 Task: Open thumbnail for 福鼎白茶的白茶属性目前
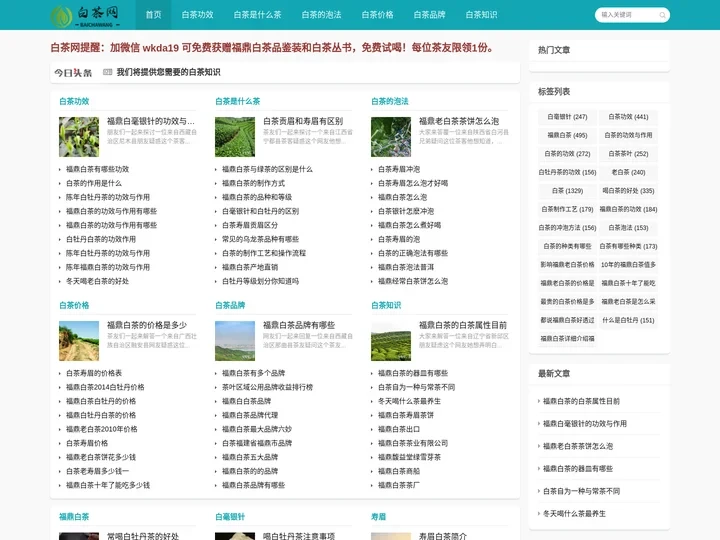pos(391,341)
